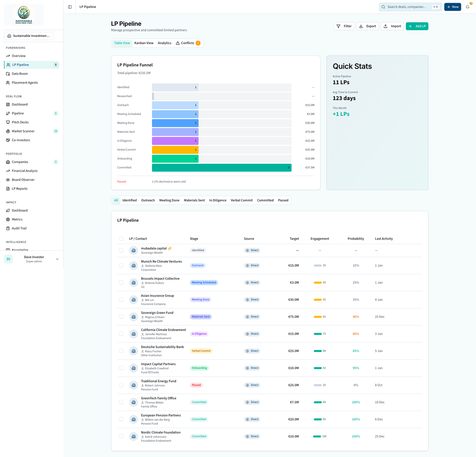Click the sparkle icon beside mubadala capital
Screen dimensions: 476x457
pyautogui.click(x=170, y=249)
